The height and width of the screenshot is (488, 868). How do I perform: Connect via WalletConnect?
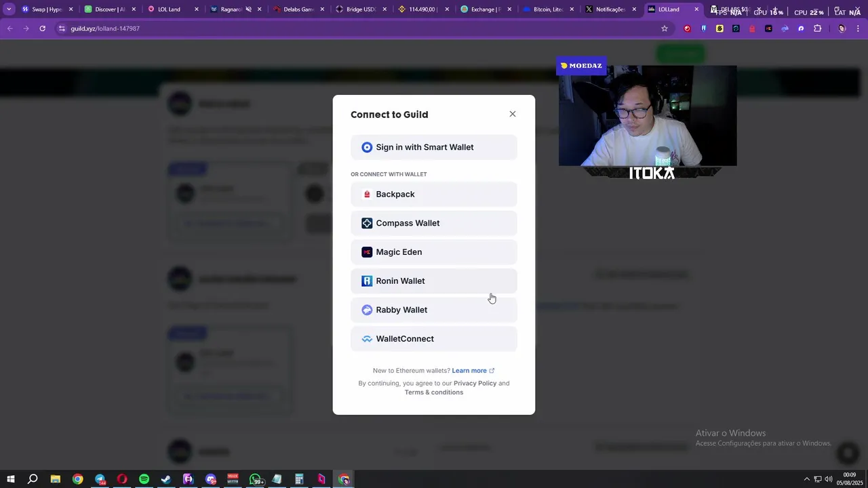(434, 339)
